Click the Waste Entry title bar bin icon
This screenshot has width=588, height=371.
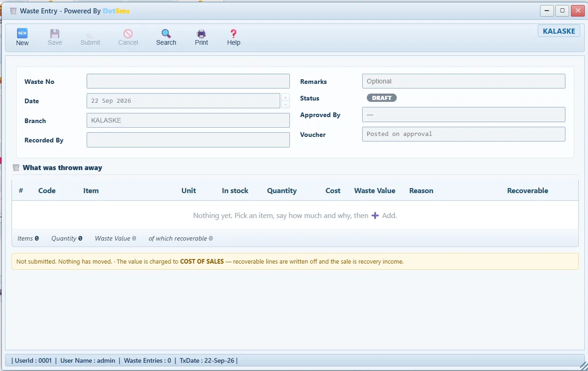(x=13, y=11)
